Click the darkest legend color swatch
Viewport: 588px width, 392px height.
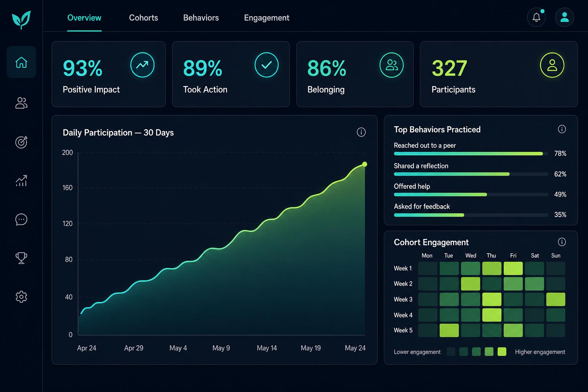coord(451,352)
